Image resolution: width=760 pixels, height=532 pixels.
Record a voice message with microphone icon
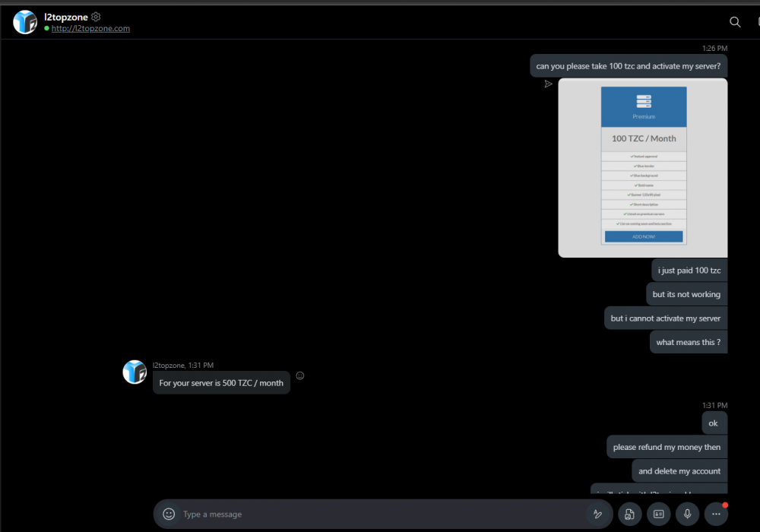click(687, 515)
